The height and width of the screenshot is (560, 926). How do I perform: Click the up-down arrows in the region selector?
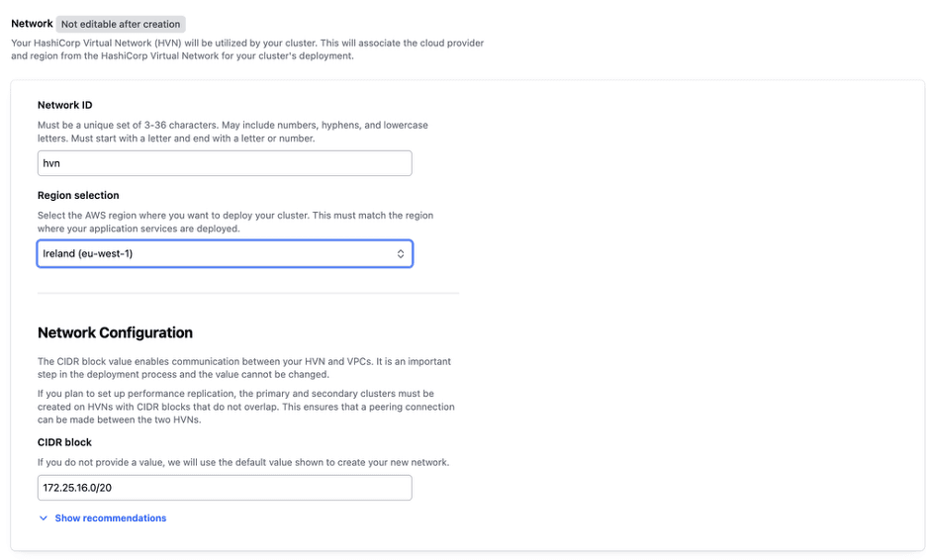pos(401,254)
